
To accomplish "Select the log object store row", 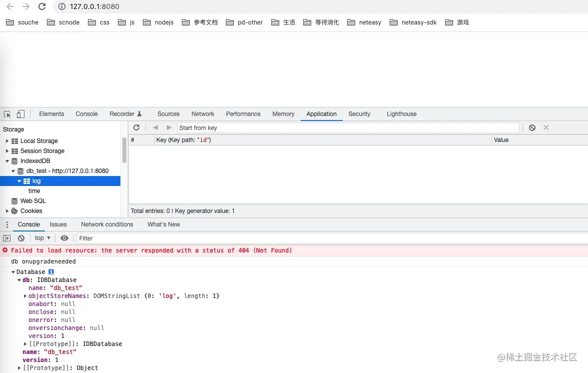I will 60,181.
